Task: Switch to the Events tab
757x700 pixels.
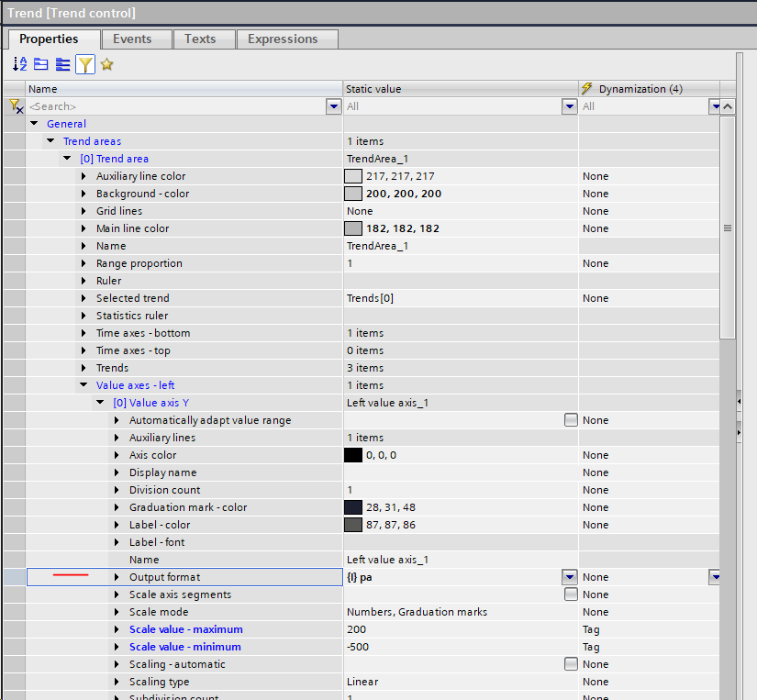Action: click(132, 39)
